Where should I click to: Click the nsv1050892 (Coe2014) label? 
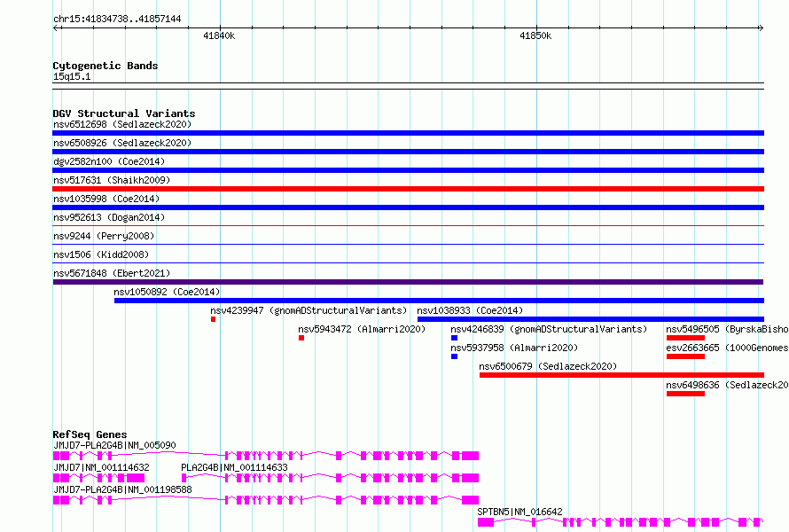(x=167, y=292)
